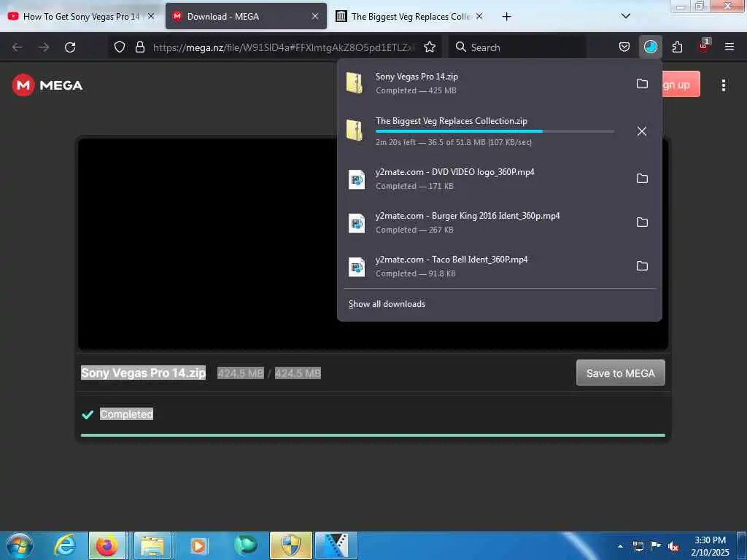This screenshot has width=747, height=560.
Task: Click the highlighted Completed status text
Action: click(x=126, y=414)
